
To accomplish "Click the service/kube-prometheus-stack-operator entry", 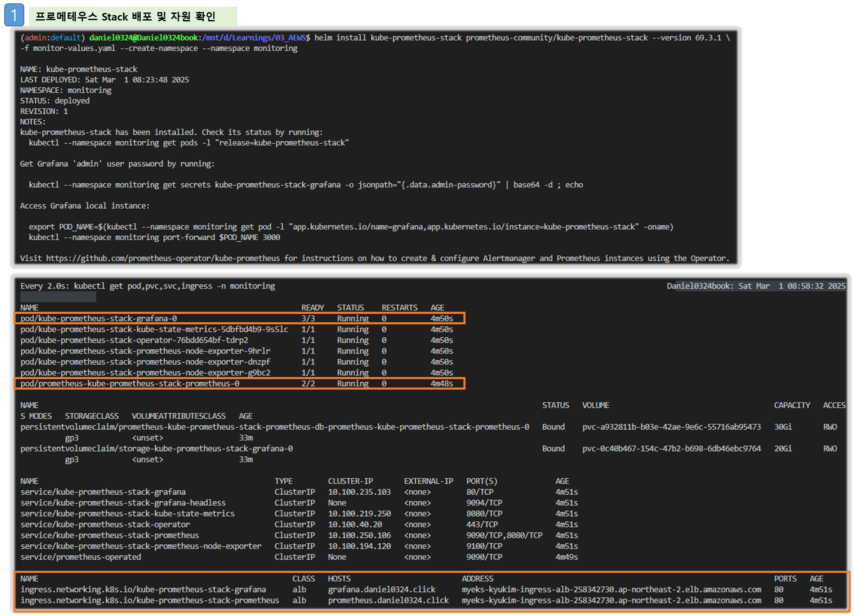I will (105, 524).
